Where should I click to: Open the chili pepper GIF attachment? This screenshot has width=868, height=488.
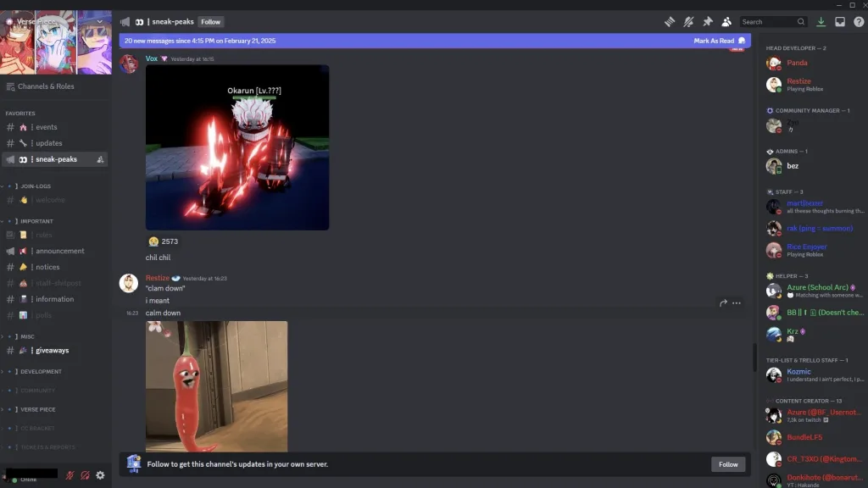click(216, 386)
